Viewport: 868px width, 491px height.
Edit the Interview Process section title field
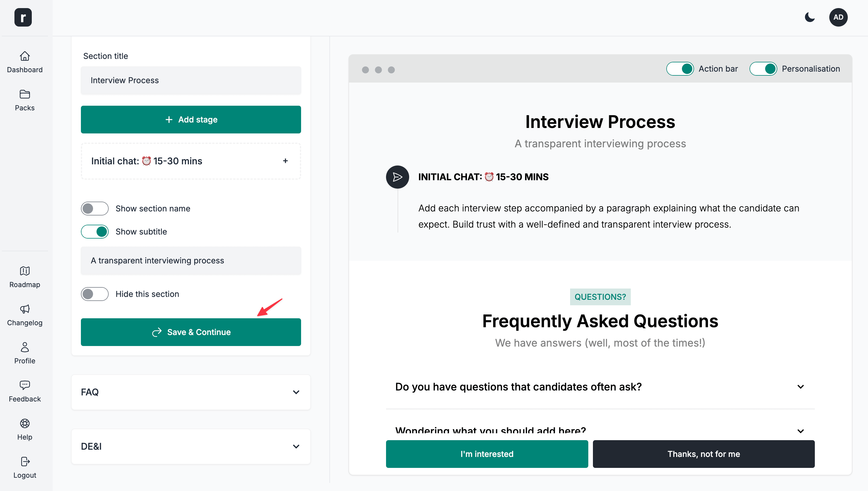point(191,80)
